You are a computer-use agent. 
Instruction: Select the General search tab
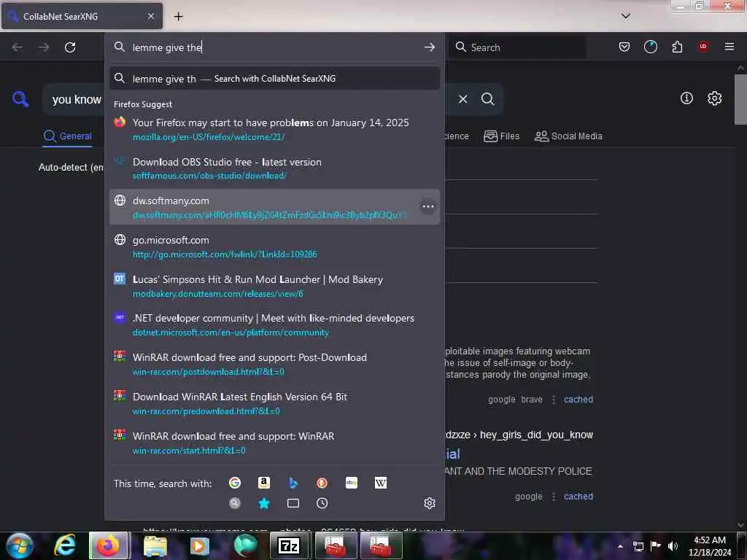68,136
